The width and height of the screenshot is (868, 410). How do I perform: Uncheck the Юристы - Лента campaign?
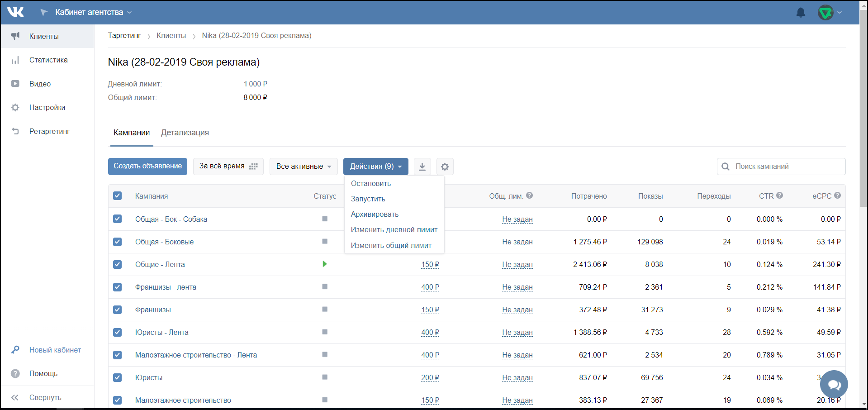pos(118,332)
